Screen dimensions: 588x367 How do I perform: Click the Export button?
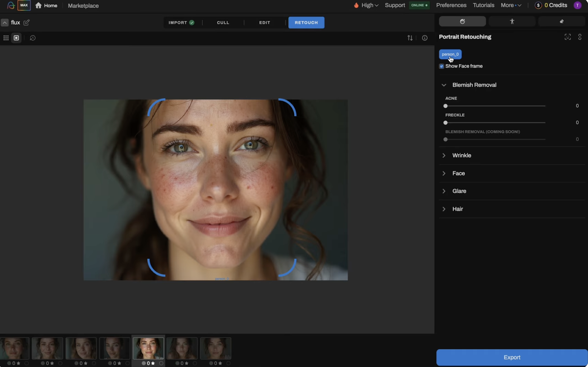click(x=512, y=357)
